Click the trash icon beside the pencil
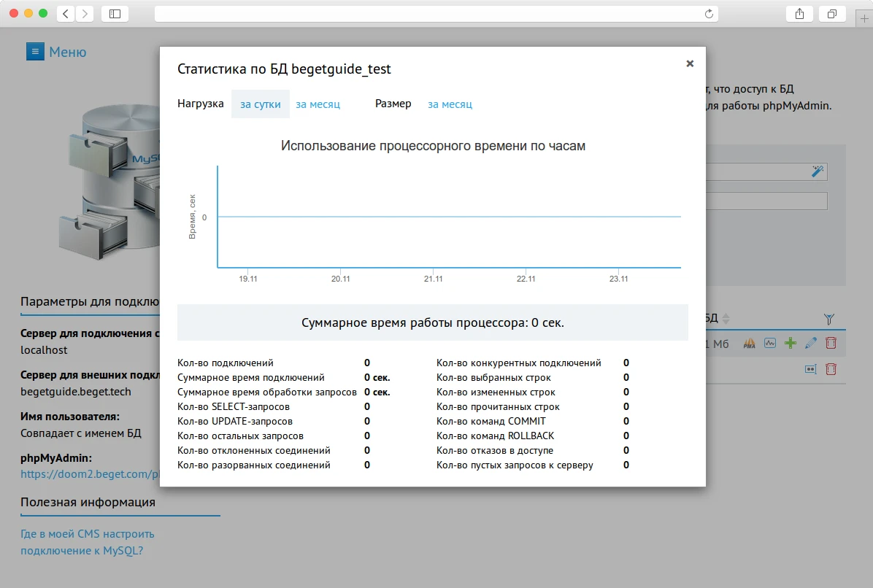Screen dimensions: 873x588 click(831, 343)
